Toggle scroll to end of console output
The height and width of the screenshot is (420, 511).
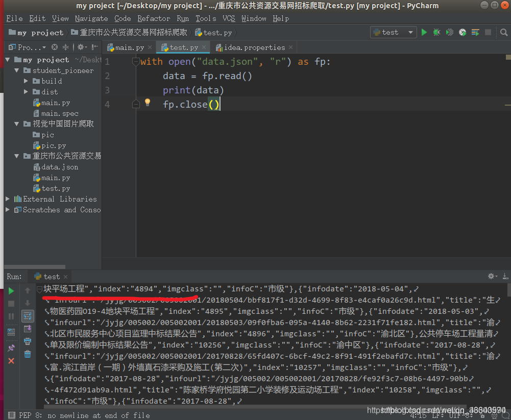click(28, 329)
